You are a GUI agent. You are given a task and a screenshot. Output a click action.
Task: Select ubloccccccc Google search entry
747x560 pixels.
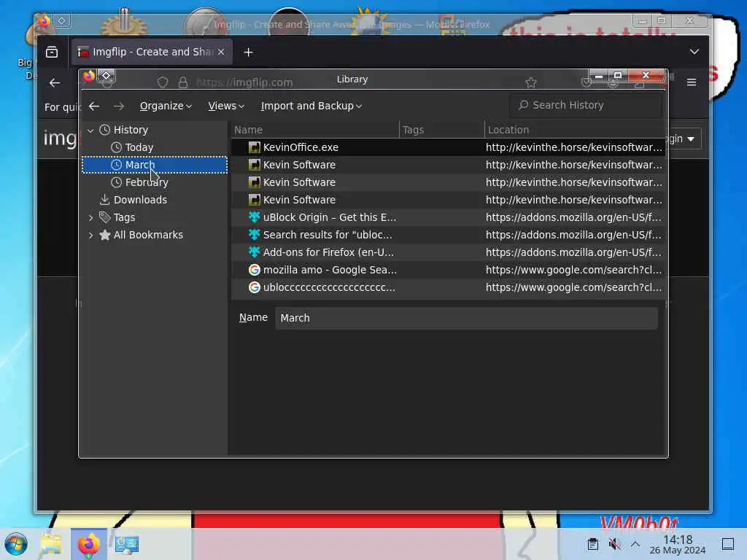[448, 287]
